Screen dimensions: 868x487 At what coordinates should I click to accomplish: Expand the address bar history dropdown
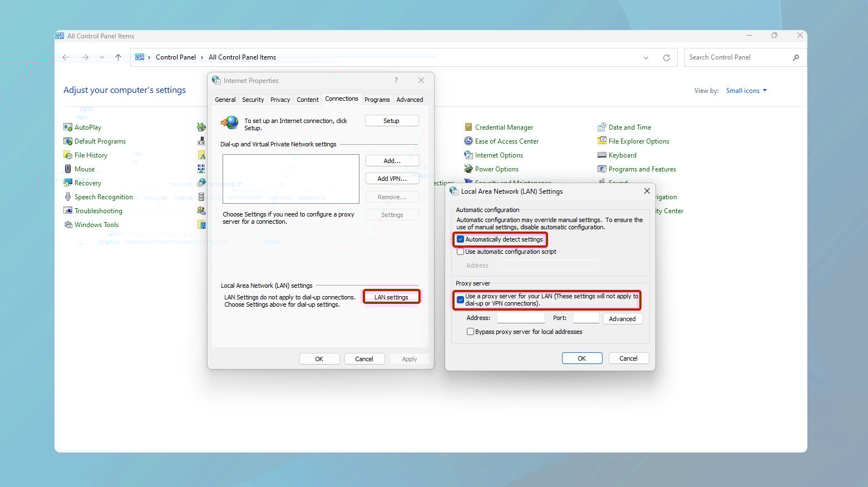(x=646, y=58)
